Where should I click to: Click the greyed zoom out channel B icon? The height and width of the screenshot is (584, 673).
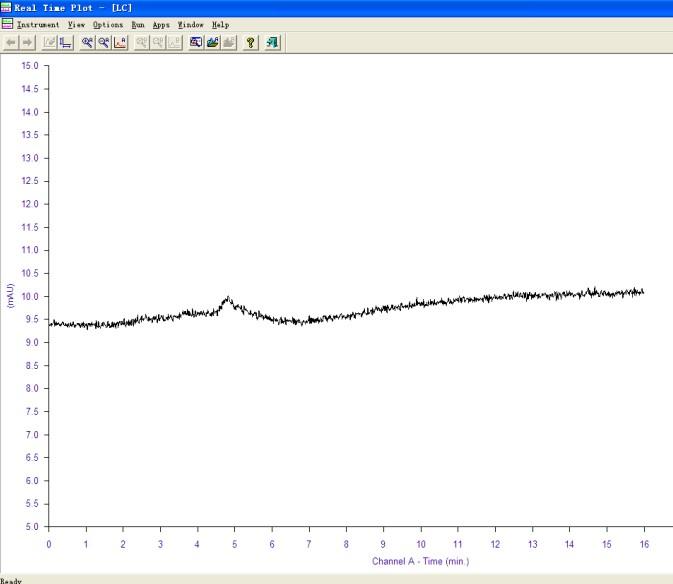click(x=158, y=42)
